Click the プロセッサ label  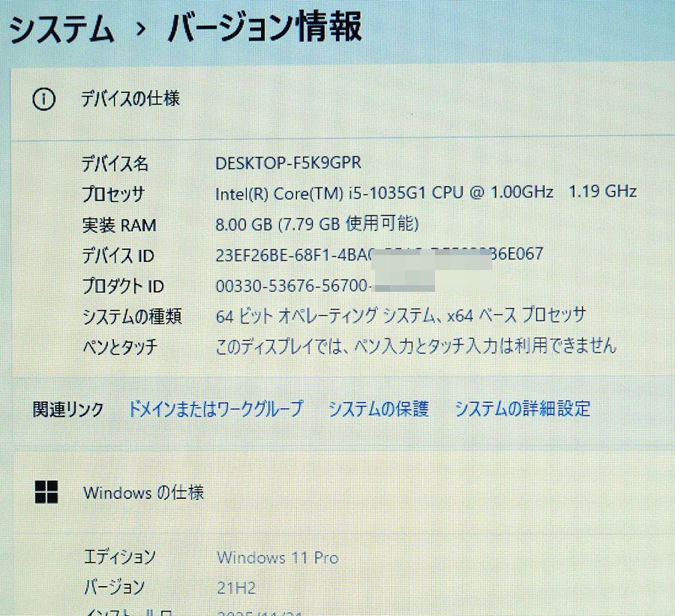pos(113,194)
